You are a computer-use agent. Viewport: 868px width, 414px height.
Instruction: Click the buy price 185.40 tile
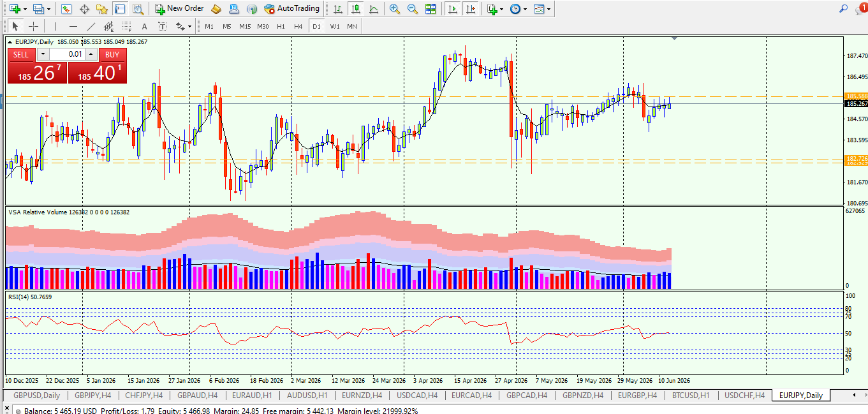97,72
